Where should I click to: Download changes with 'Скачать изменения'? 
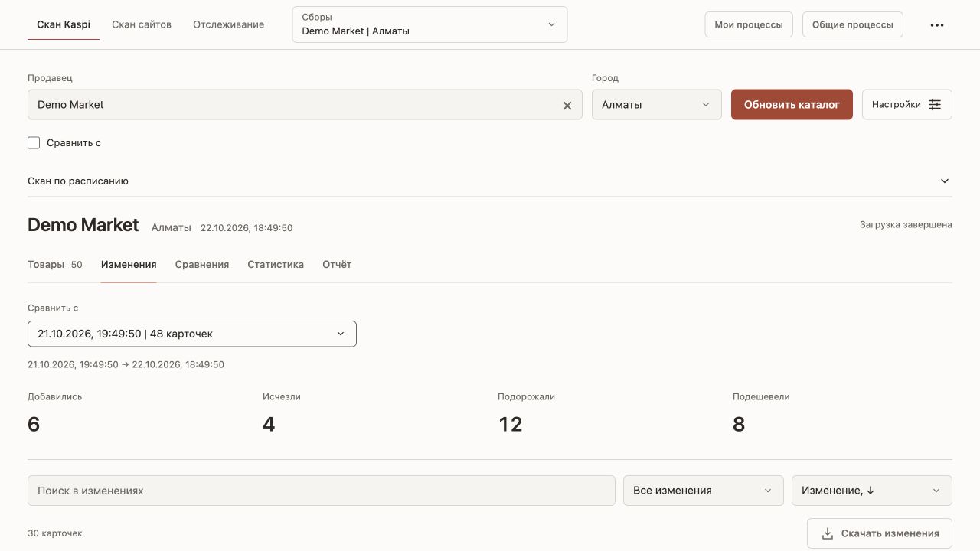tap(880, 533)
